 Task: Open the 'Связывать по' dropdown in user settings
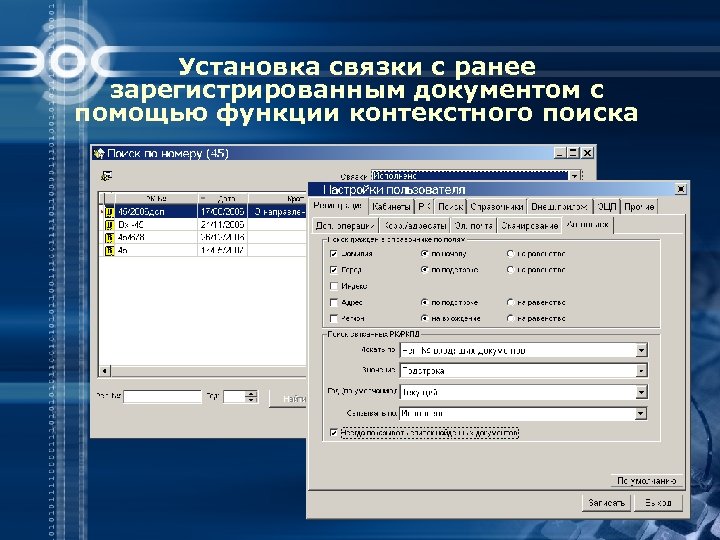click(641, 414)
